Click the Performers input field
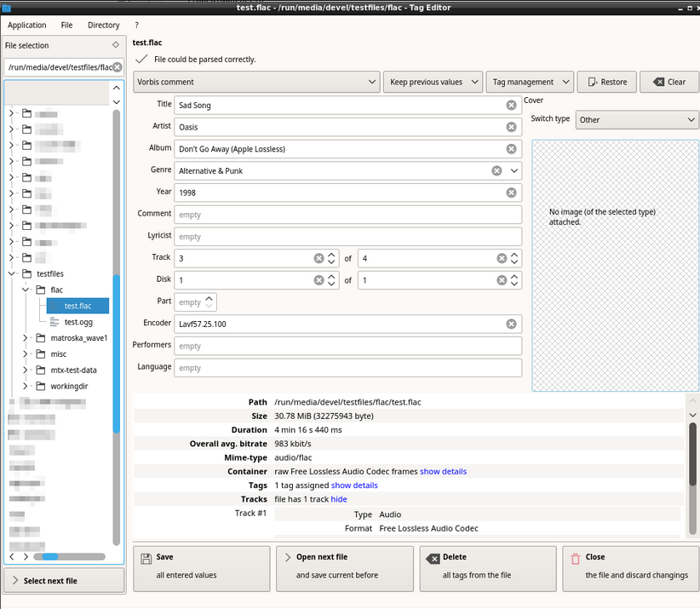Screen dimensions: 700x609 [x=347, y=346]
